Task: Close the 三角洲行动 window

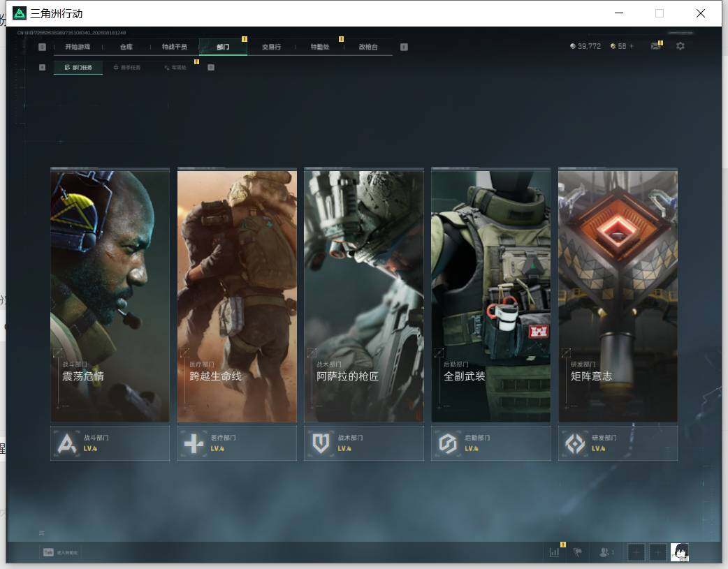Action: pos(701,13)
